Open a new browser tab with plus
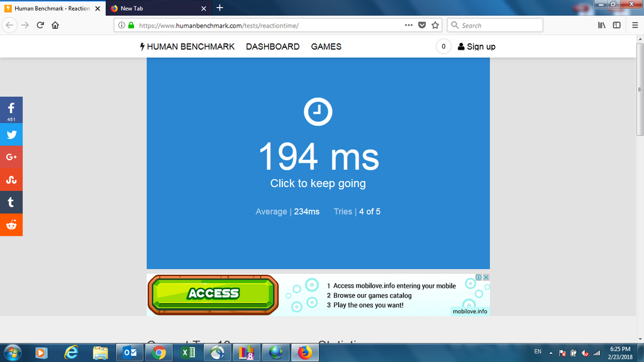 pyautogui.click(x=219, y=8)
